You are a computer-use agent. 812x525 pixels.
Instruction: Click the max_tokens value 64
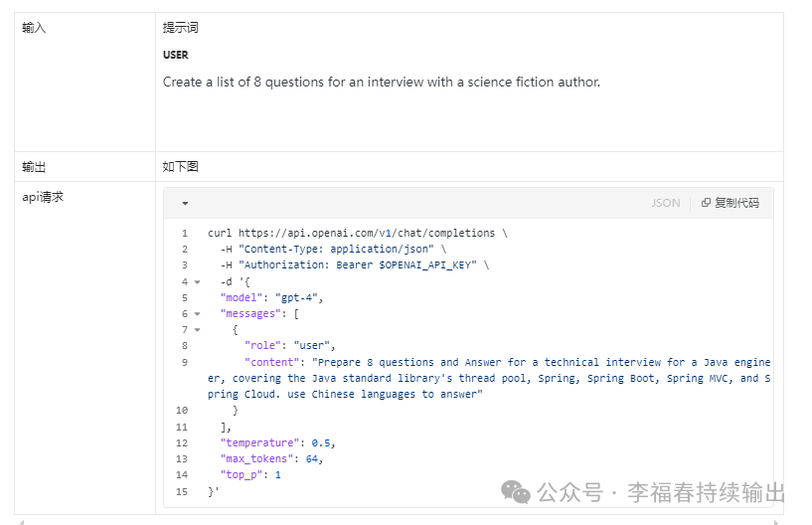[x=312, y=458]
